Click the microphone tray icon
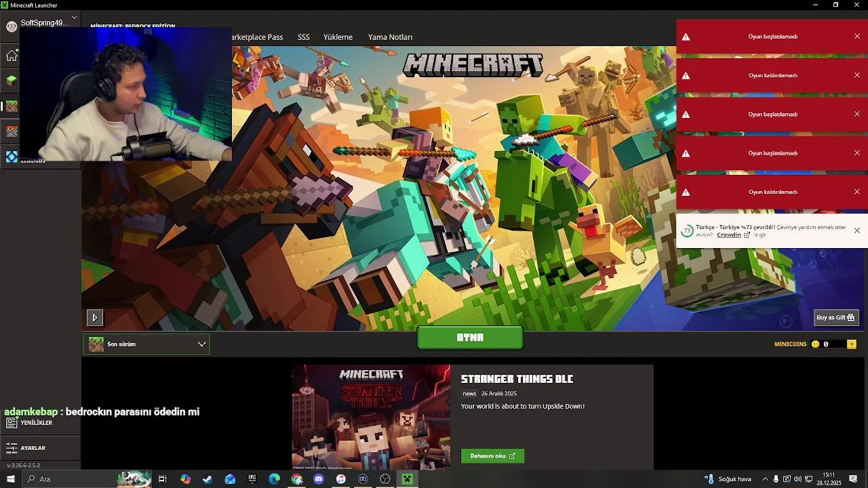The width and height of the screenshot is (868, 488). 776,479
